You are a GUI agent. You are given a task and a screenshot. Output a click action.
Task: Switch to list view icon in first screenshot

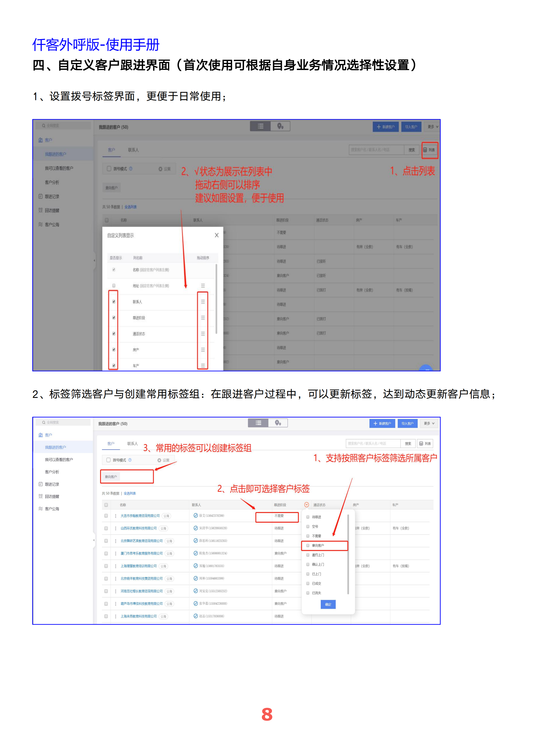(260, 126)
